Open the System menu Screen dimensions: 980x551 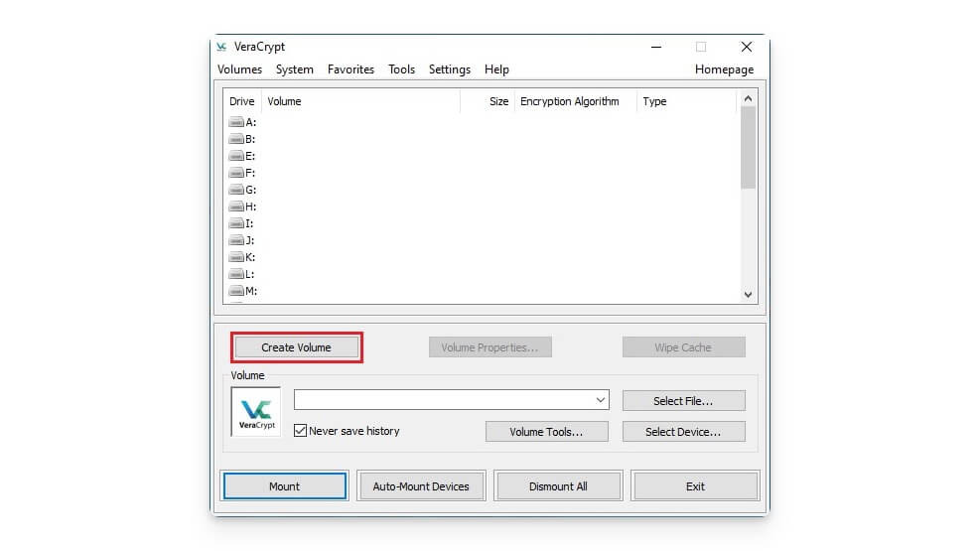(294, 69)
